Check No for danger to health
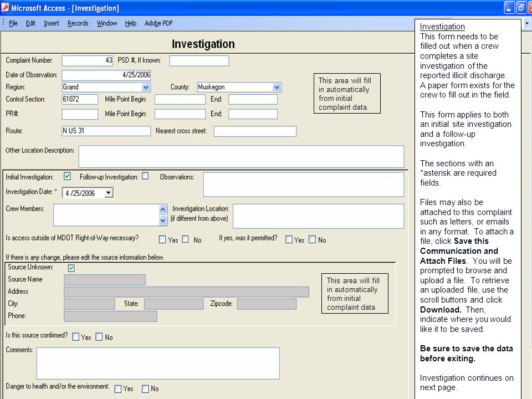 145,389
